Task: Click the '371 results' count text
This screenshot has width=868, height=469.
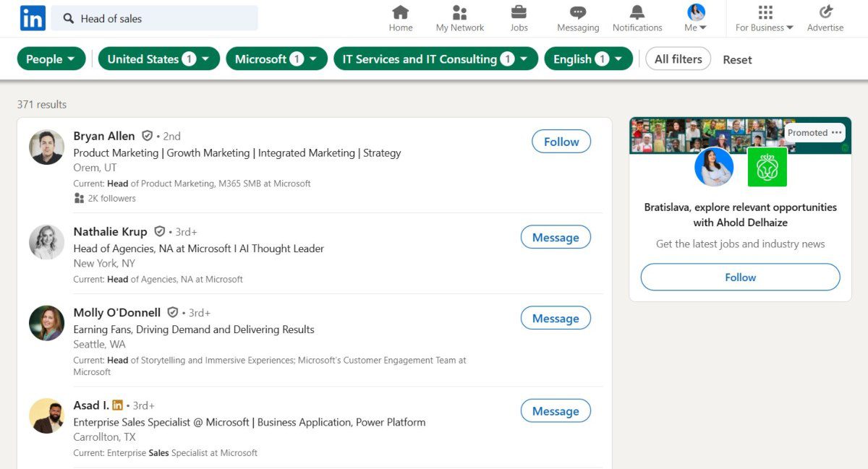Action: pyautogui.click(x=42, y=105)
